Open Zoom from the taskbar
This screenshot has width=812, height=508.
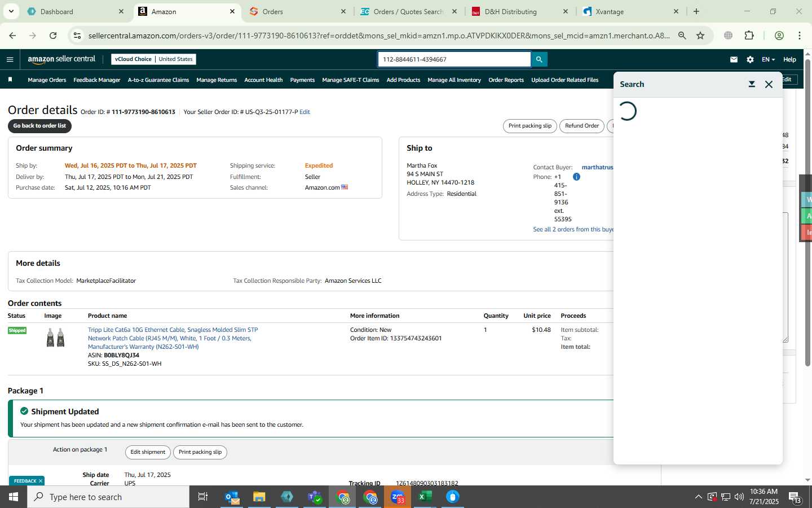398,497
